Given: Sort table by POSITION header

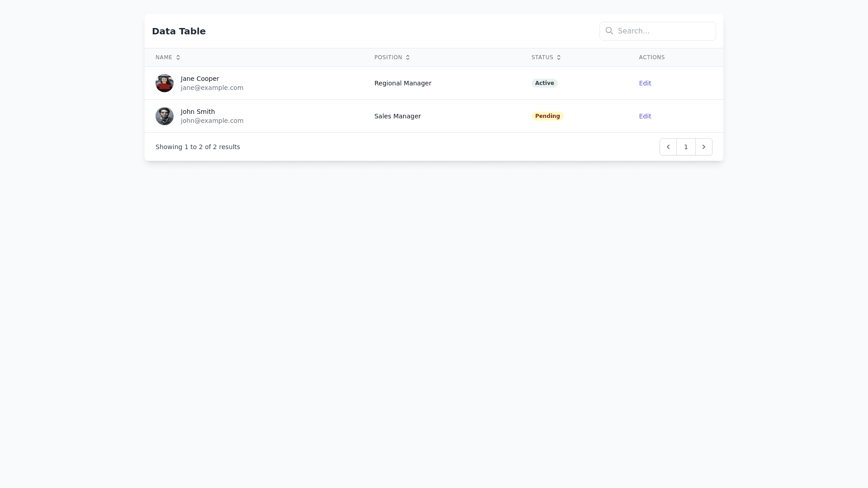Looking at the screenshot, I should click(x=388, y=57).
